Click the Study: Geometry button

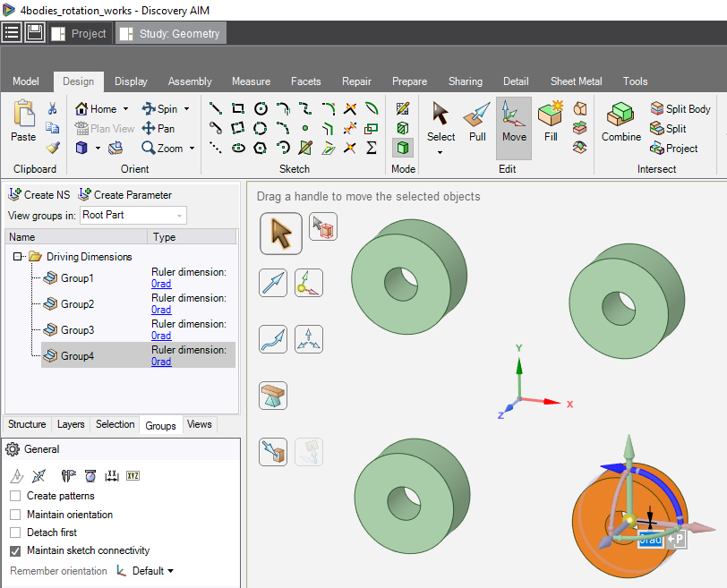pyautogui.click(x=171, y=33)
